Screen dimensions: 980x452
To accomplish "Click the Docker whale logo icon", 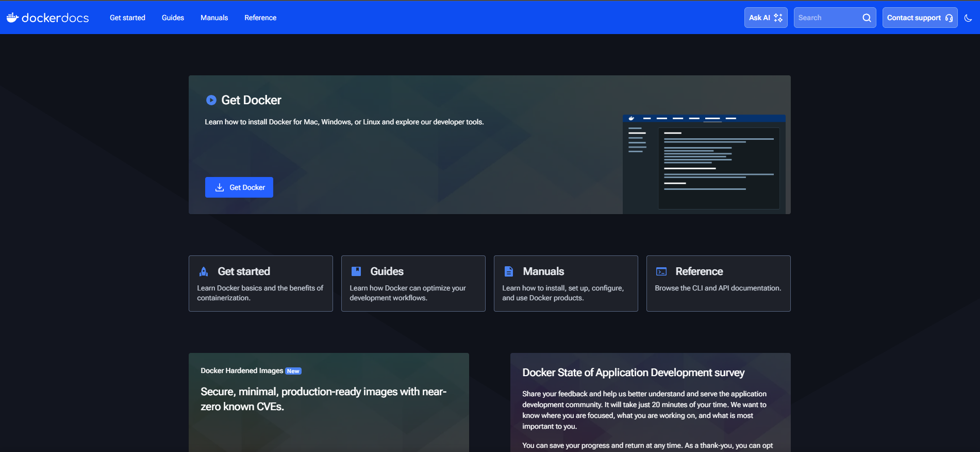I will [12, 18].
